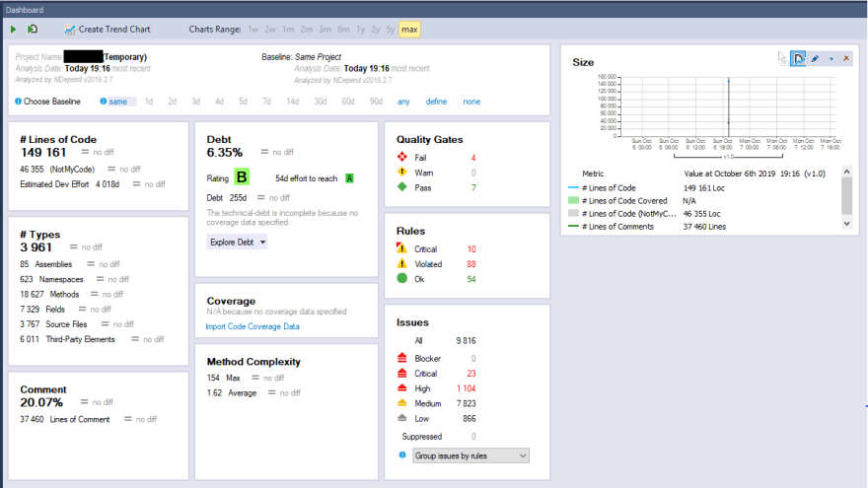
Task: Click the Size chart plot area
Action: (x=727, y=106)
